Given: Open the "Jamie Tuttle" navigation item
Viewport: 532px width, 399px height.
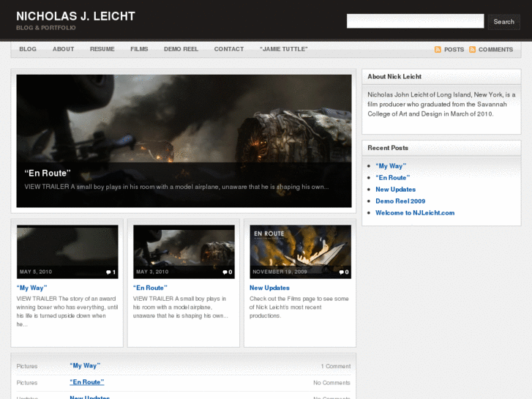Looking at the screenshot, I should [284, 49].
